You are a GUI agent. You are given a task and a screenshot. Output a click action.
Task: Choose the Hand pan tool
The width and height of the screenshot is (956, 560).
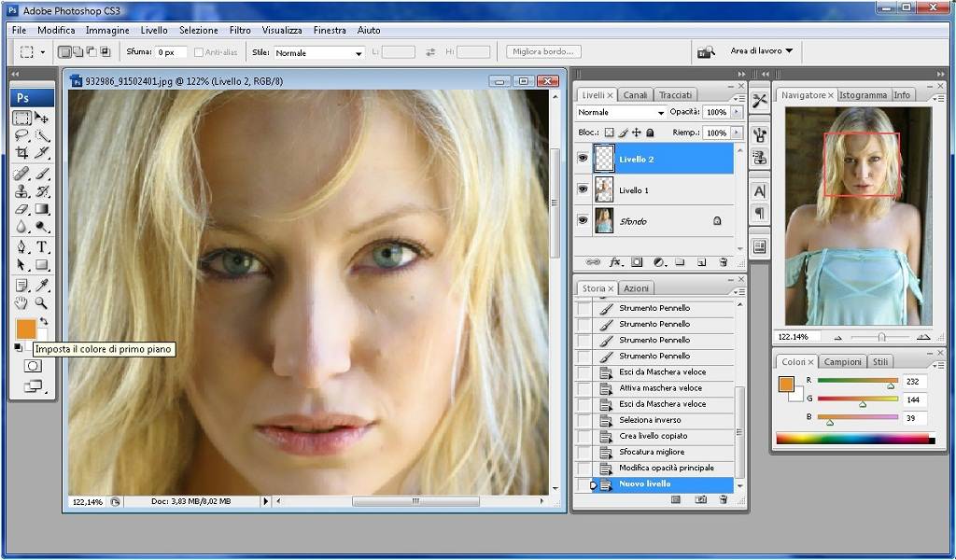21,302
